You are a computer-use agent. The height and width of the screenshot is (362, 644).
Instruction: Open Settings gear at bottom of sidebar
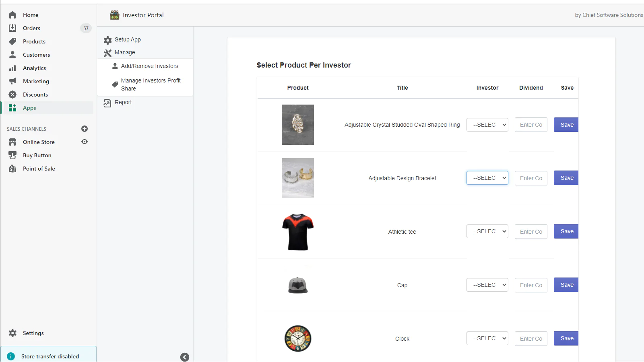(12, 333)
